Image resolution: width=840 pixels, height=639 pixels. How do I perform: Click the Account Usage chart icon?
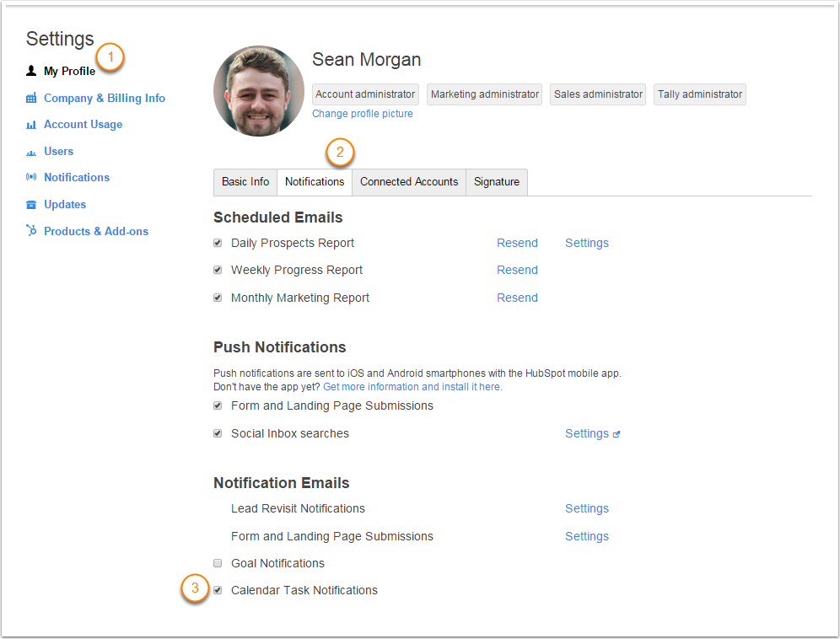pyautogui.click(x=31, y=125)
